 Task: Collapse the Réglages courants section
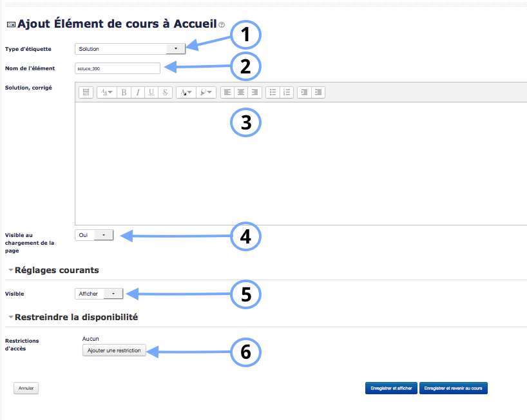point(11,270)
